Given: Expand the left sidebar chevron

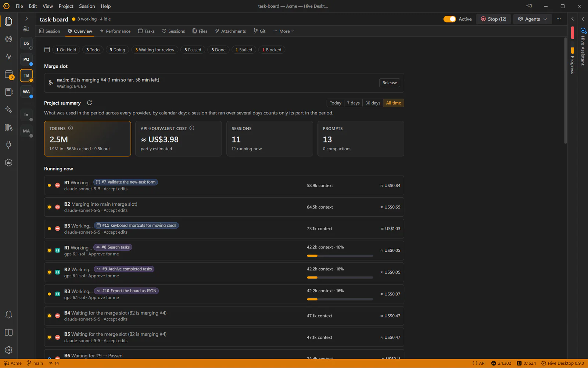Looking at the screenshot, I should pos(26,19).
